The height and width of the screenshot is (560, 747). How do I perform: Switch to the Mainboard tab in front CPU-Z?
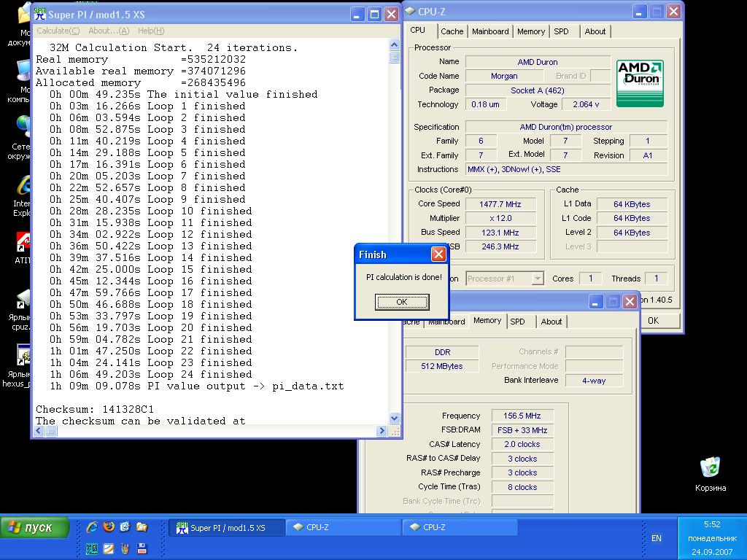[x=490, y=31]
